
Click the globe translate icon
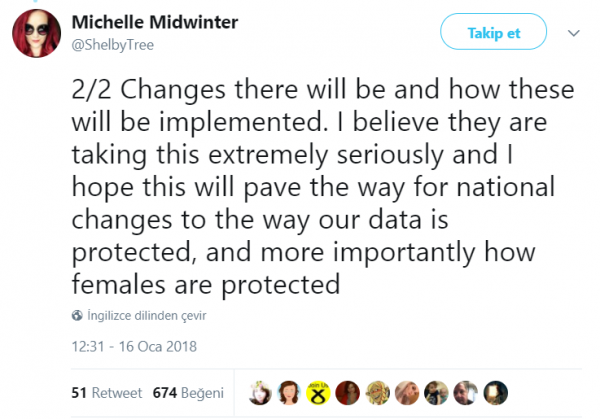coord(77,315)
